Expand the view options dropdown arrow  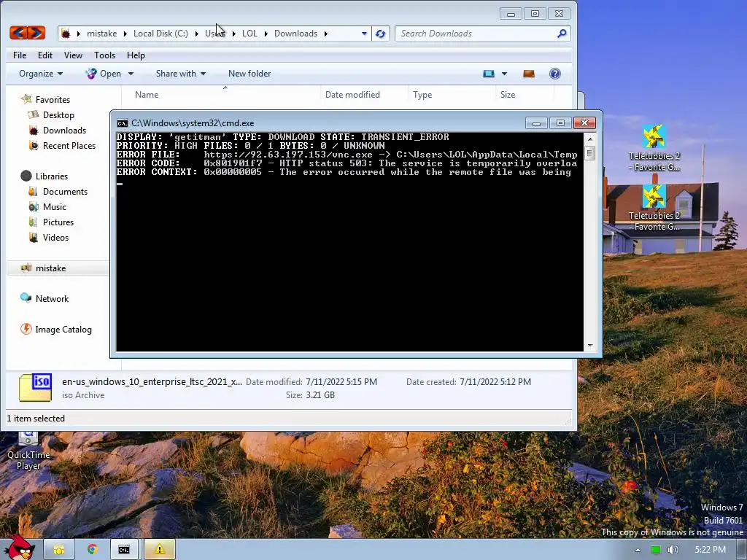click(504, 74)
